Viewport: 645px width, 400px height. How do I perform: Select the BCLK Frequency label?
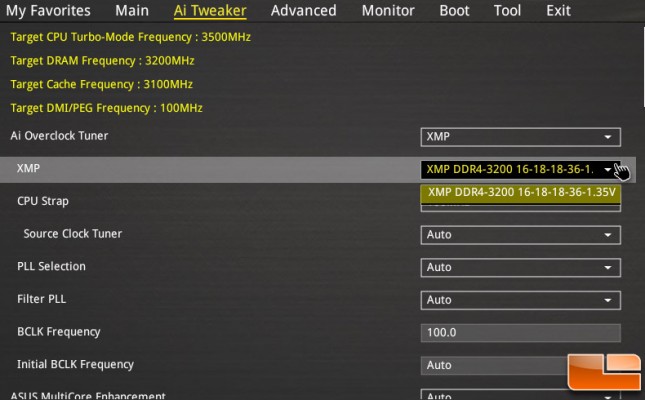pos(59,332)
